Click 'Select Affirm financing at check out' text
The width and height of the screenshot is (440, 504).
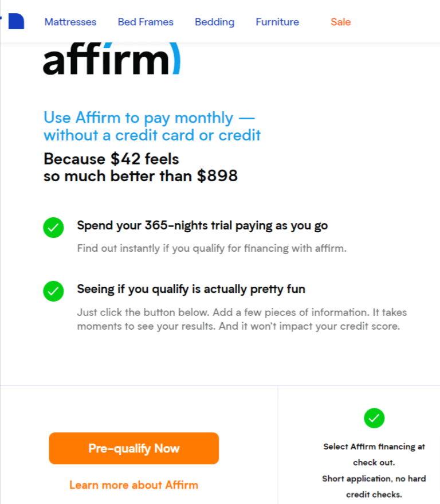[x=374, y=454]
